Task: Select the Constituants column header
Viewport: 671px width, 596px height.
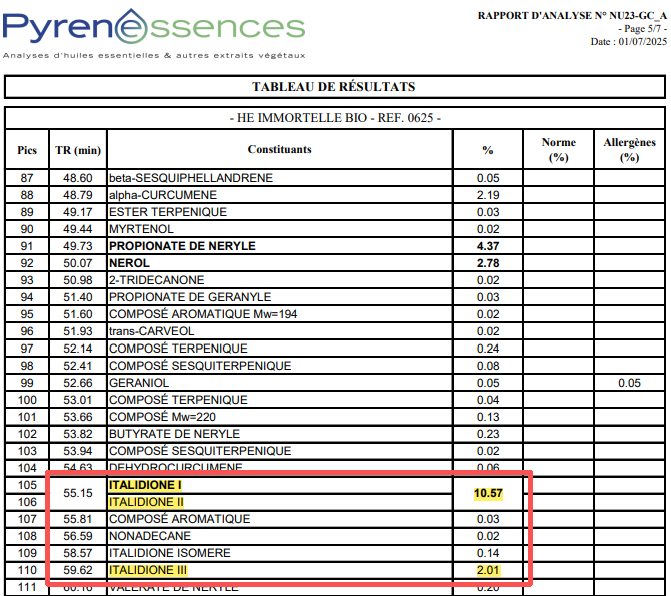Action: point(279,150)
